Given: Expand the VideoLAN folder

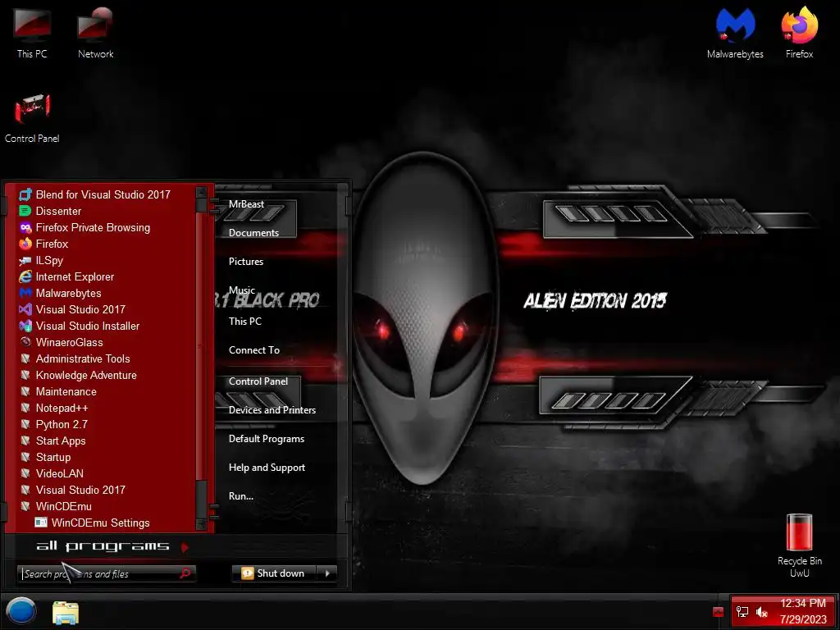Looking at the screenshot, I should tap(52, 473).
